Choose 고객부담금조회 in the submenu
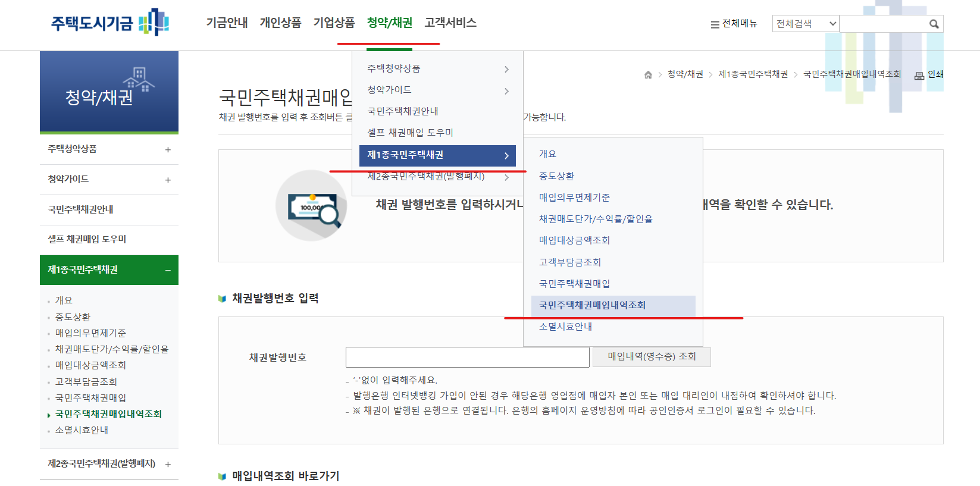Viewport: 980px width, 486px height. click(x=569, y=262)
